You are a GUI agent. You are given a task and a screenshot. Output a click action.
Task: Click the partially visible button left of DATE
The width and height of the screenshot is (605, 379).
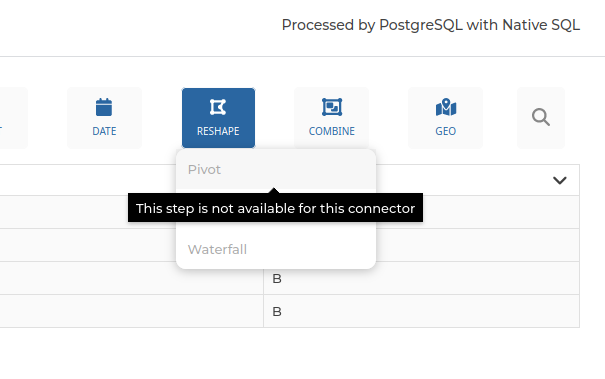coord(12,118)
